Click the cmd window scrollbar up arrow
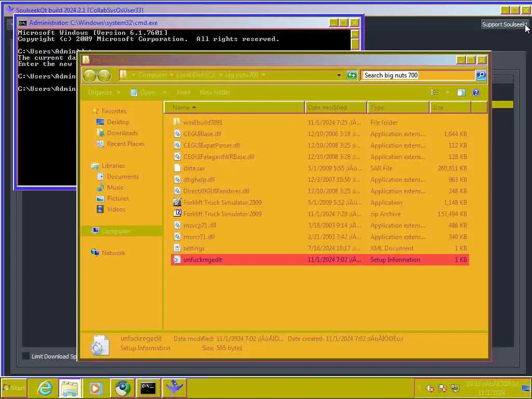This screenshot has height=399, width=532. (x=355, y=34)
